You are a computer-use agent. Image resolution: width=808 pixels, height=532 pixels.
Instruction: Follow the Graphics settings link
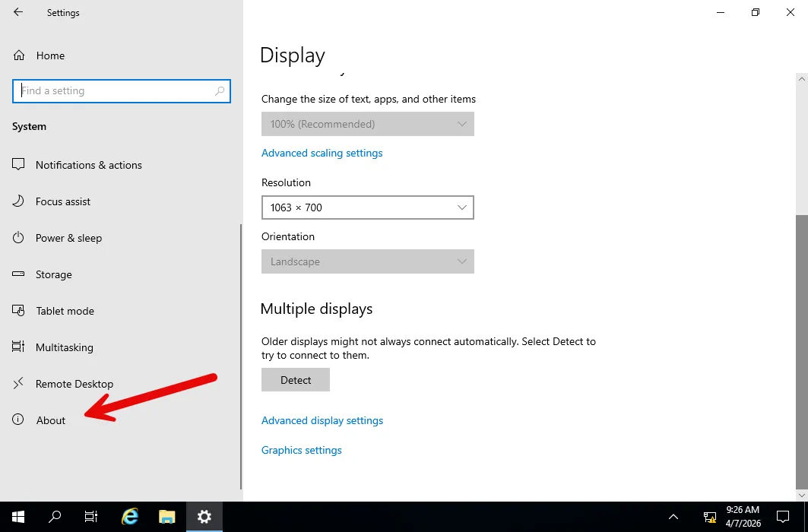click(301, 450)
